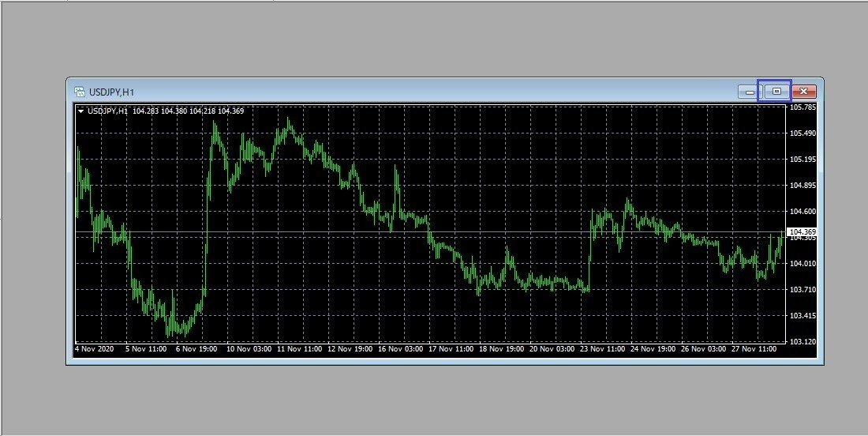Click the 17 Nov 11:00 time label
This screenshot has width=868, height=436.
coord(451,349)
